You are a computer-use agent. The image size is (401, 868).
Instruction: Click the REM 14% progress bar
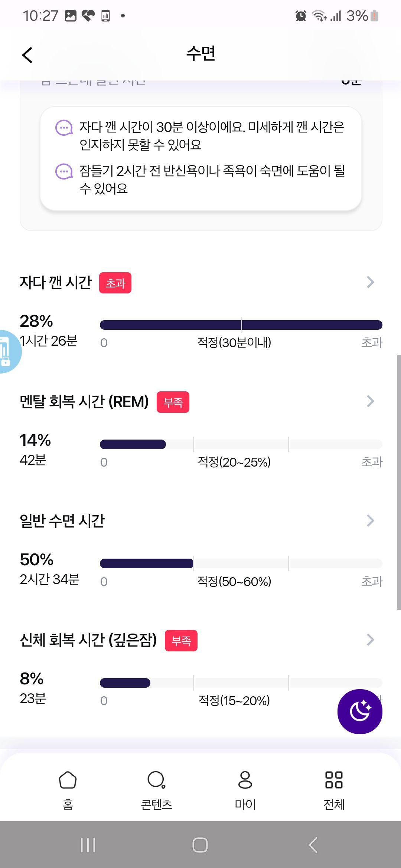(241, 444)
